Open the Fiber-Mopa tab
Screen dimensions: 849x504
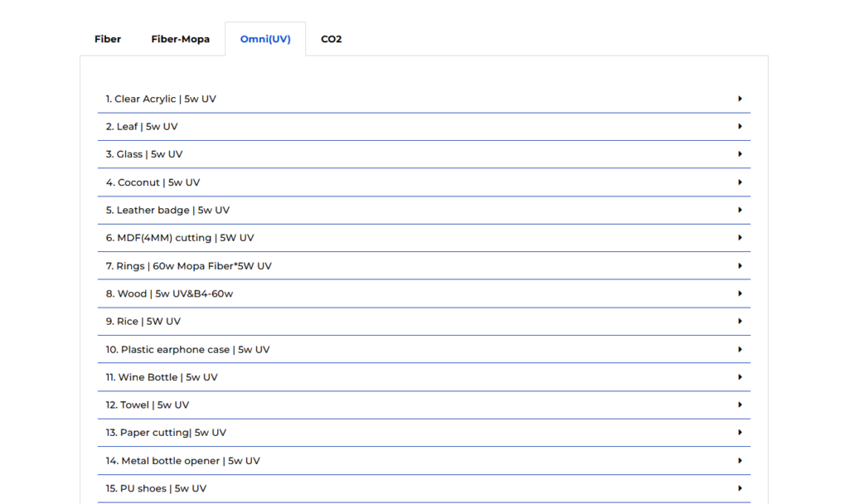pos(180,39)
